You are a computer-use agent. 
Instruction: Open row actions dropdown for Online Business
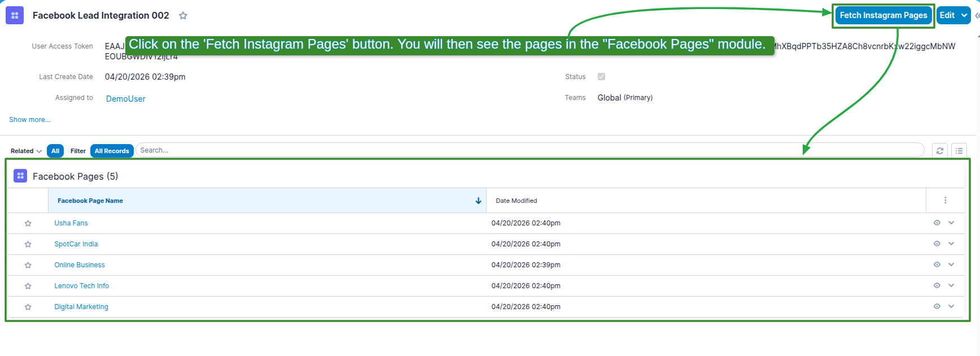point(951,264)
